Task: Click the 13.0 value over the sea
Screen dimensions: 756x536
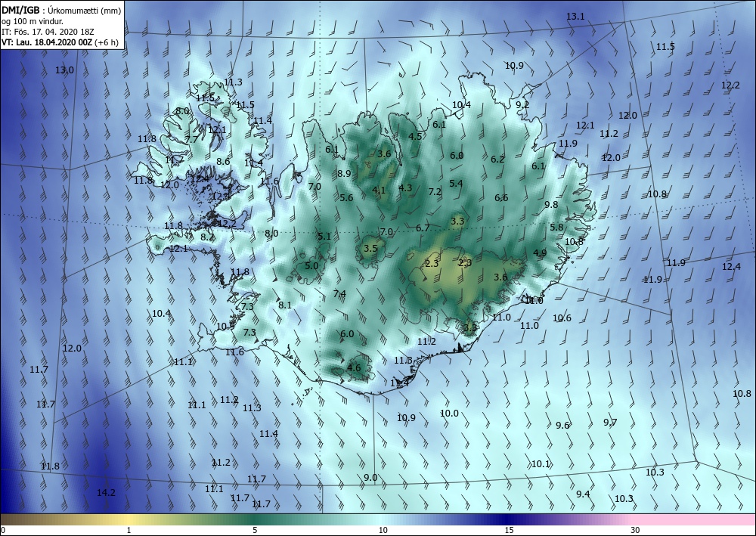Action: tap(64, 70)
